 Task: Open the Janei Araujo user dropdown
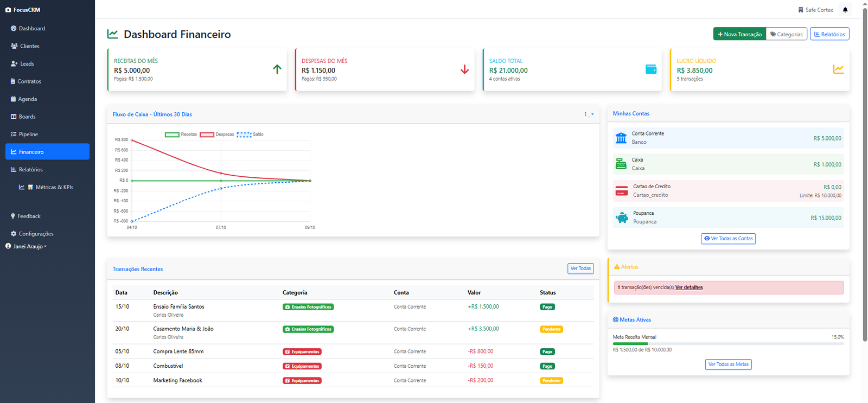point(27,246)
